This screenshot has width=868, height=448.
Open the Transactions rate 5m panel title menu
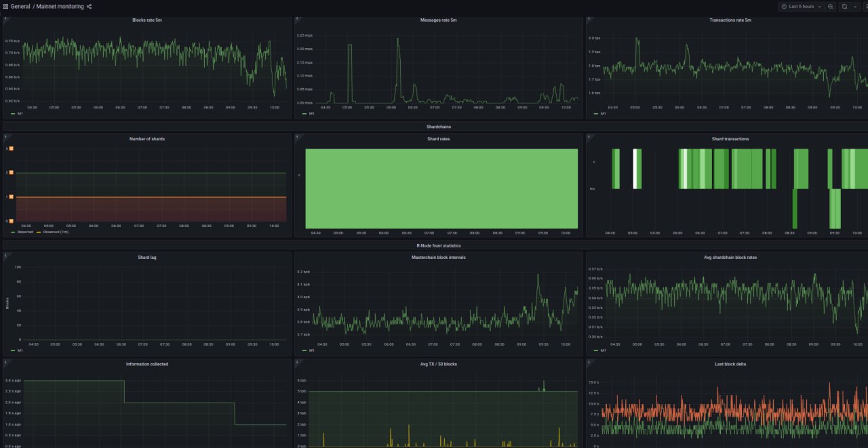coord(730,20)
